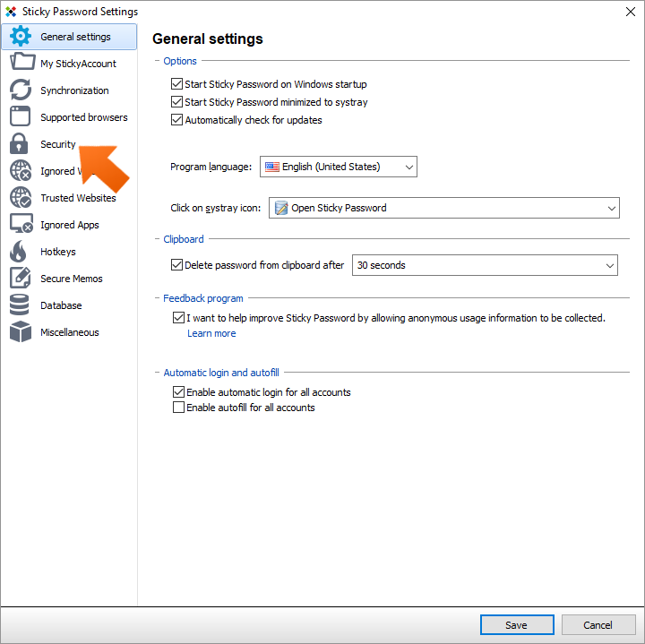This screenshot has width=645, height=644.
Task: Open Ignored Apps settings
Action: tap(69, 225)
